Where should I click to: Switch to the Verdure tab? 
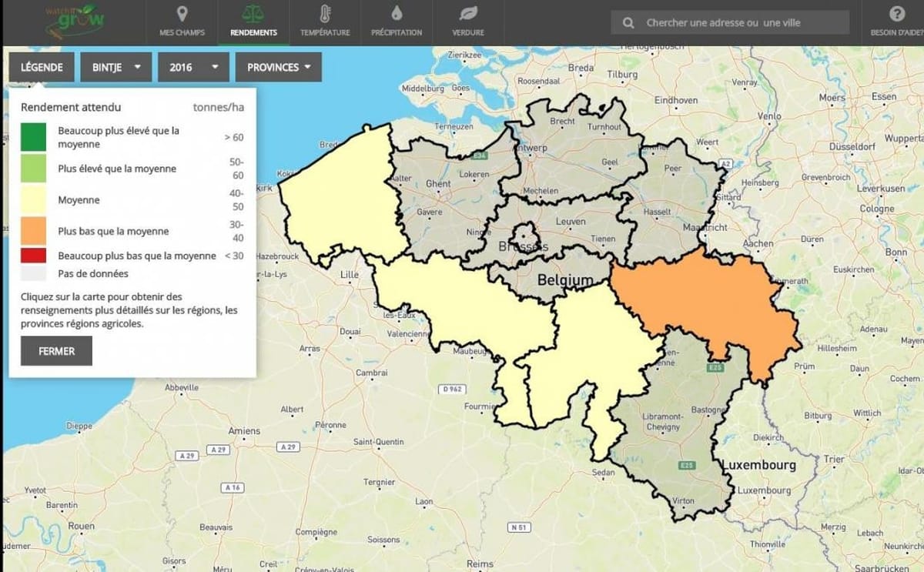tap(468, 22)
